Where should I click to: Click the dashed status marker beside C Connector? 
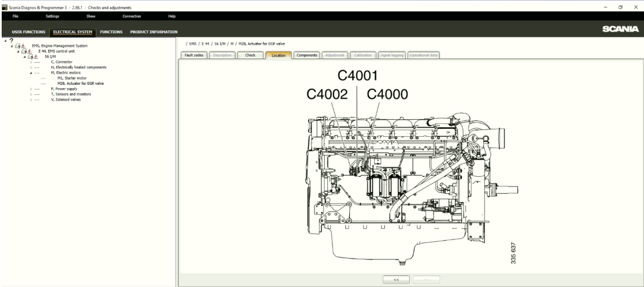pos(37,62)
